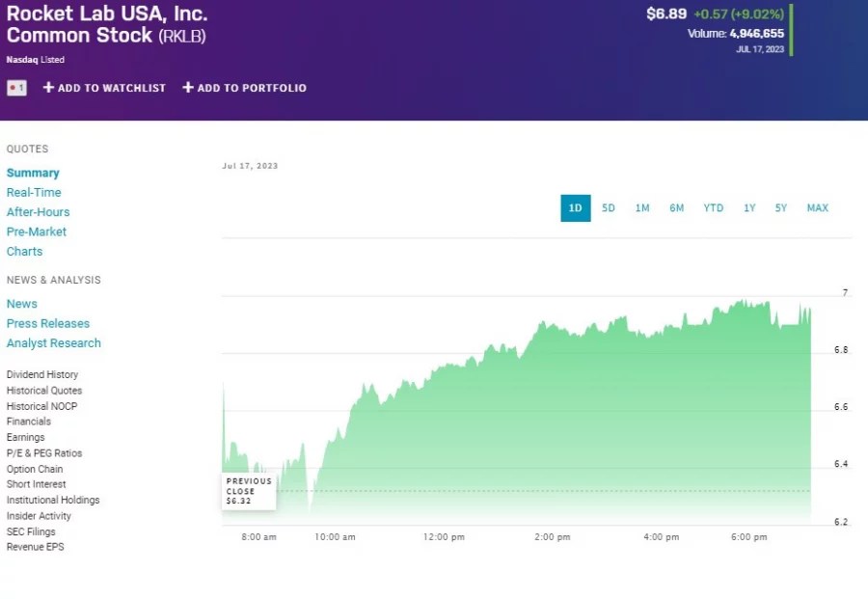The width and height of the screenshot is (868, 599).
Task: Click the Previous Close $6.32 label box
Action: pos(249,491)
